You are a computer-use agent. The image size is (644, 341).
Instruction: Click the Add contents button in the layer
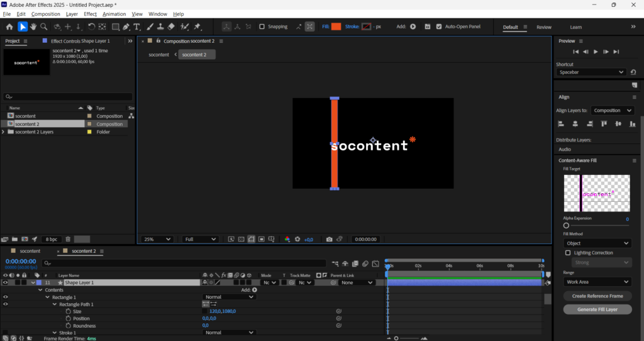255,290
